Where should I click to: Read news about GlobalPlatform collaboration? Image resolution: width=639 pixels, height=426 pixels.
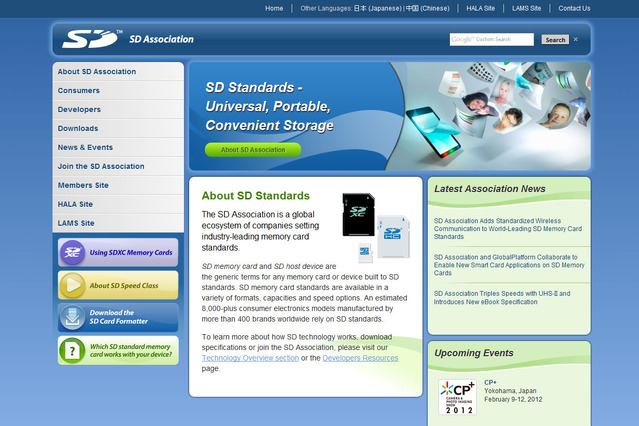(509, 265)
